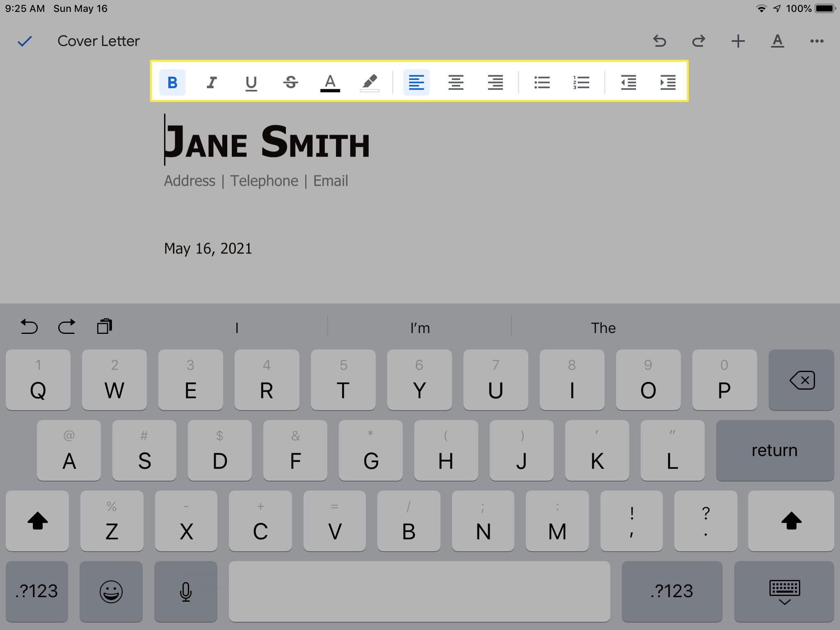This screenshot has height=630, width=840.
Task: Tap the Wi-Fi icon in status bar
Action: [762, 9]
